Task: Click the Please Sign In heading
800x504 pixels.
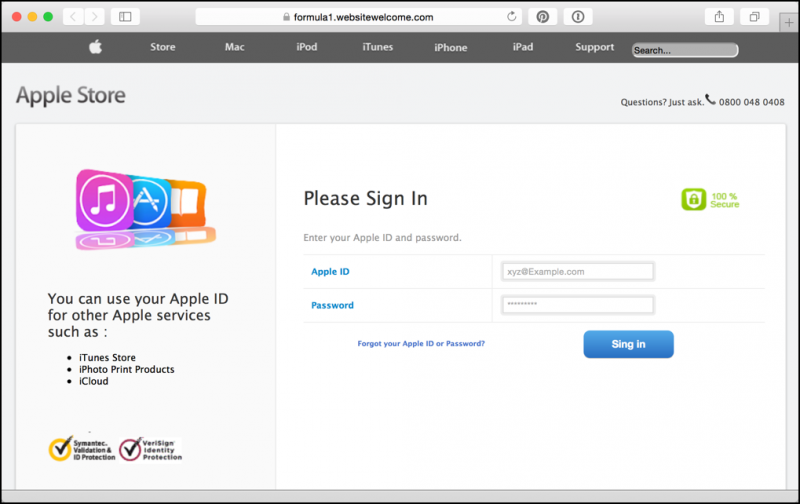Action: tap(365, 198)
